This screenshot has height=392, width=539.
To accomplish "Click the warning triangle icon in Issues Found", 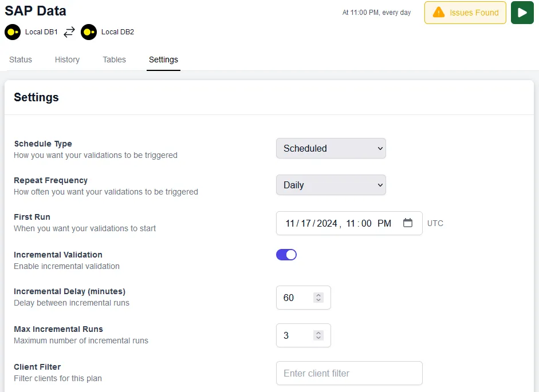I will point(438,13).
